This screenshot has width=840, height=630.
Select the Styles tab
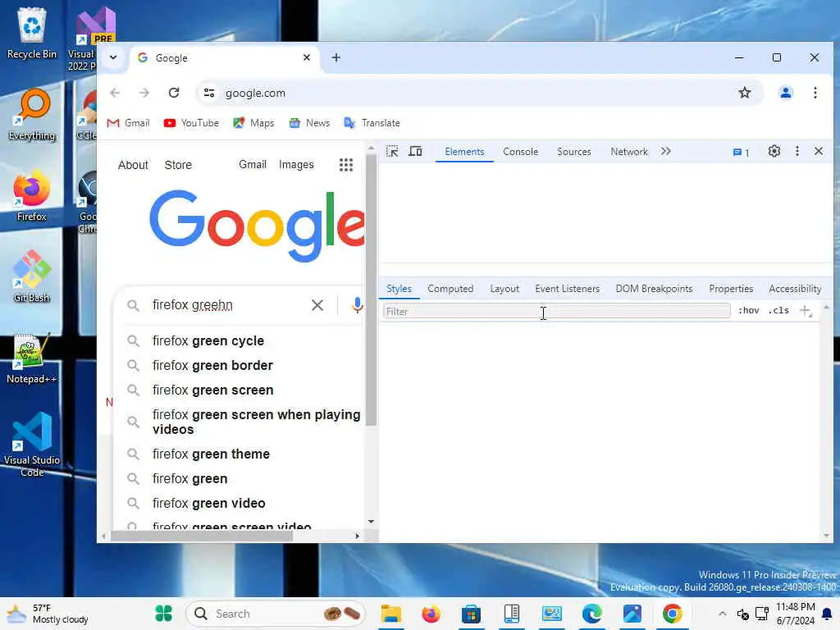[x=399, y=289]
